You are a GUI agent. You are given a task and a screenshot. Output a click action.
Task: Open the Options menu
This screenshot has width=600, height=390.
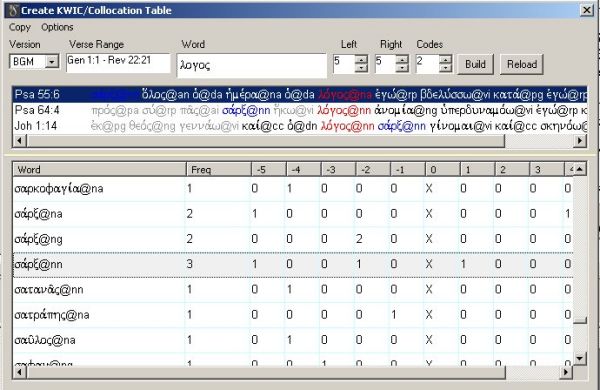click(57, 27)
